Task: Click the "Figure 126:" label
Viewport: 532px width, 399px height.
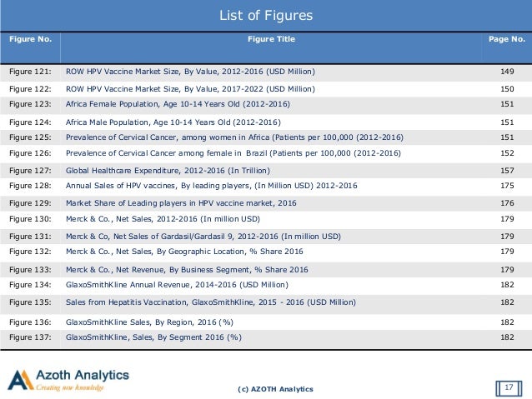Action: (x=30, y=153)
